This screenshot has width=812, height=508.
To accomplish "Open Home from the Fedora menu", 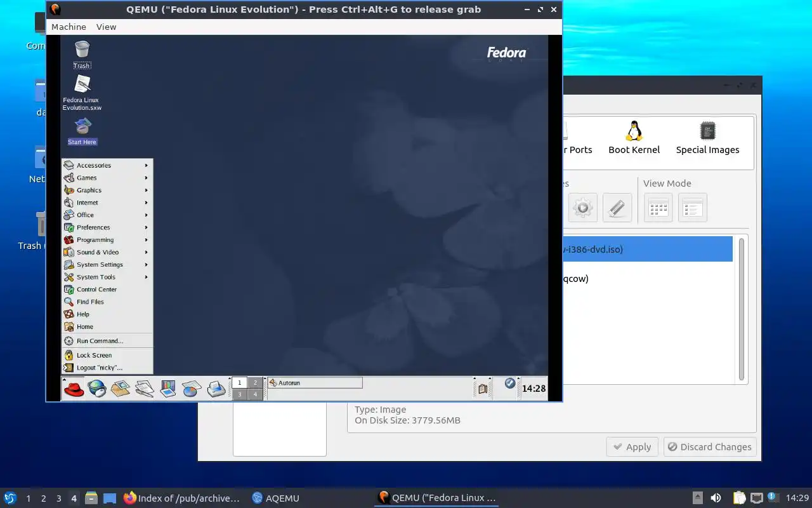I will [107, 326].
